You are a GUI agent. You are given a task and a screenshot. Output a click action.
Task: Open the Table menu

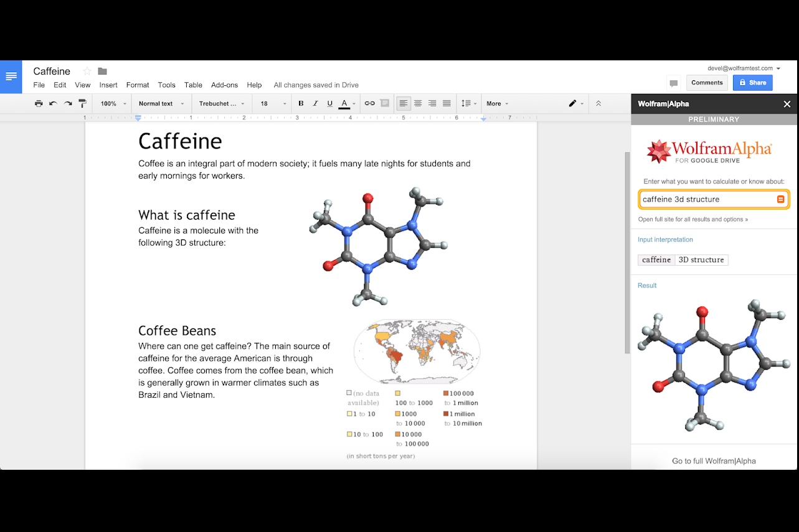(193, 85)
